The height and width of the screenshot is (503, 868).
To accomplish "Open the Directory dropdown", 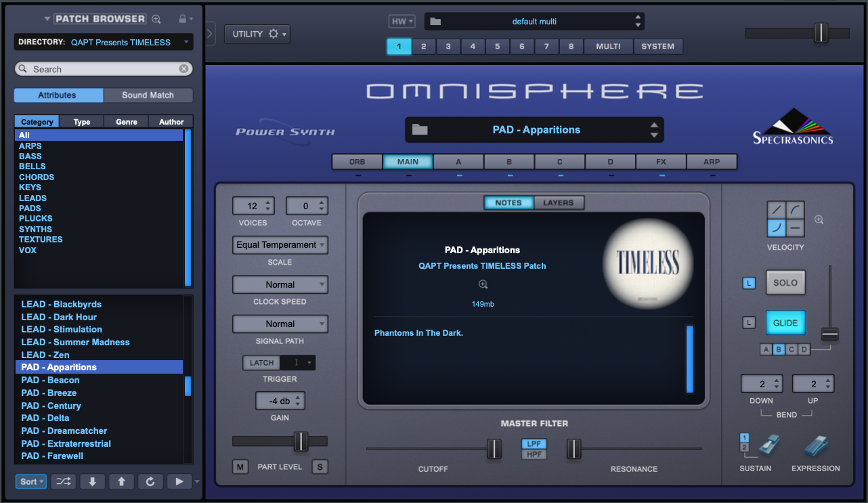I will (104, 42).
